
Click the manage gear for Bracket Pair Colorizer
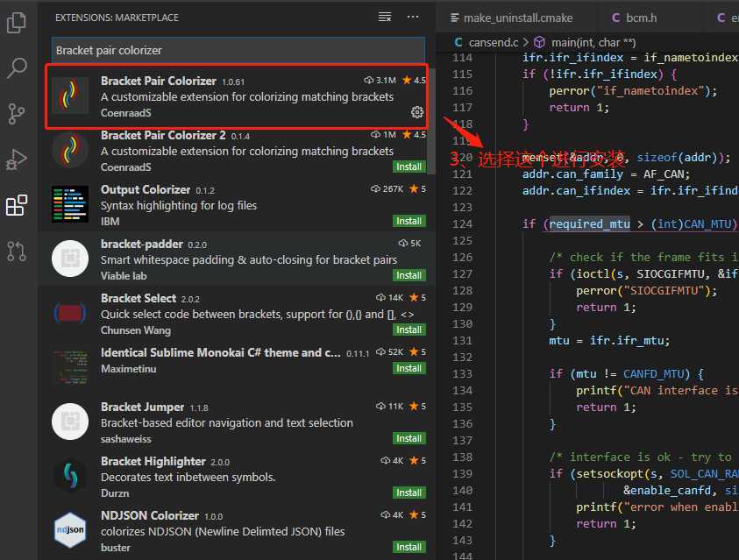417,112
